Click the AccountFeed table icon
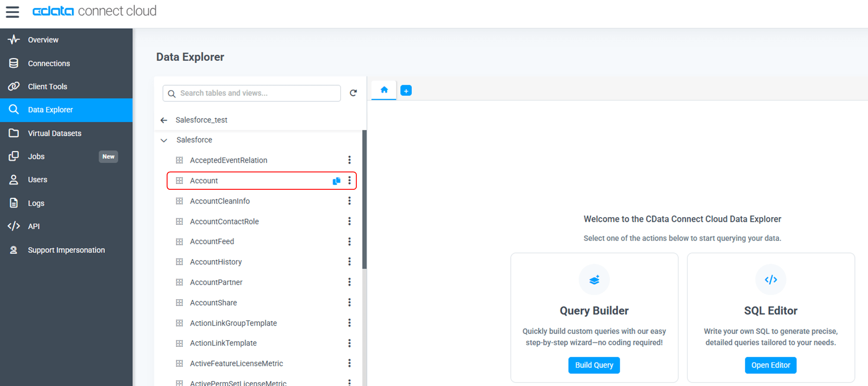The width and height of the screenshot is (868, 386). (179, 241)
